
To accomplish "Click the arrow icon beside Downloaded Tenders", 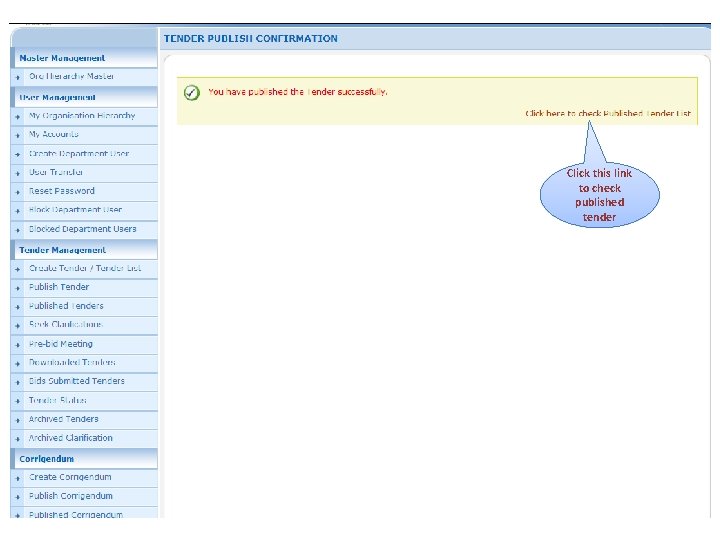I will click(17, 364).
